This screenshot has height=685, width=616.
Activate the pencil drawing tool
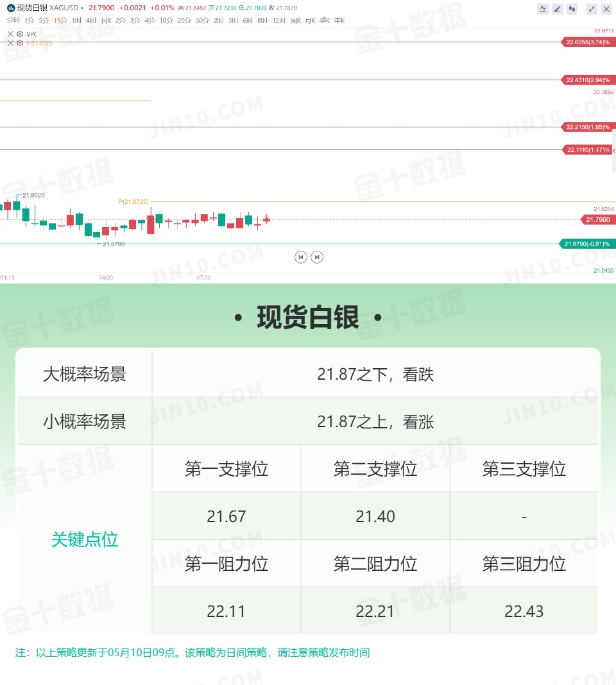tap(557, 9)
